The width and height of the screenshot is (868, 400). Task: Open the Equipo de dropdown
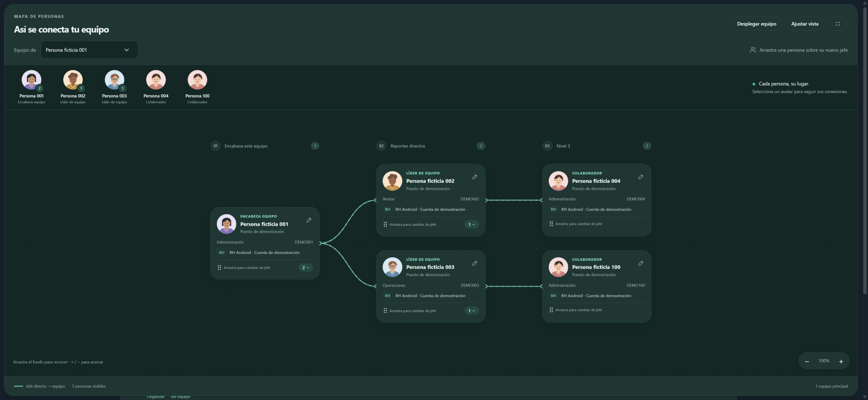coord(89,50)
